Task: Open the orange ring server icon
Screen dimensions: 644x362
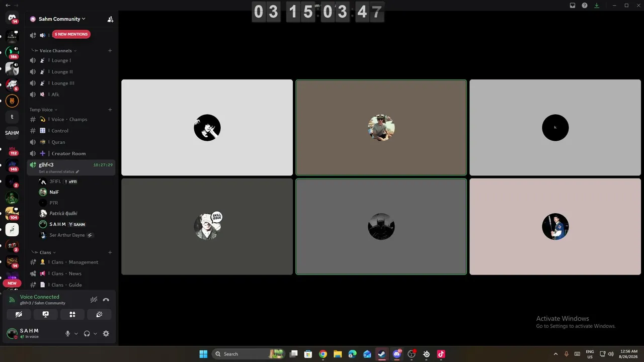Action: click(x=12, y=101)
